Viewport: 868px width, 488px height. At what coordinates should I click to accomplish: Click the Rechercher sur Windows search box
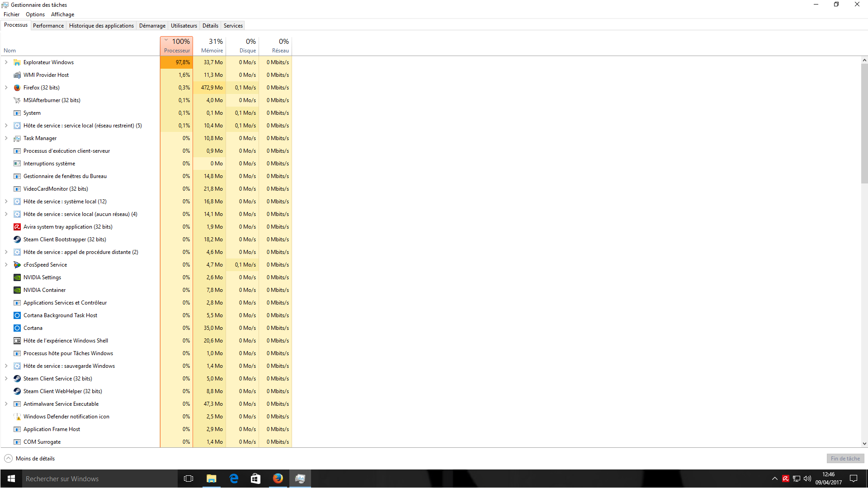tap(99, 479)
